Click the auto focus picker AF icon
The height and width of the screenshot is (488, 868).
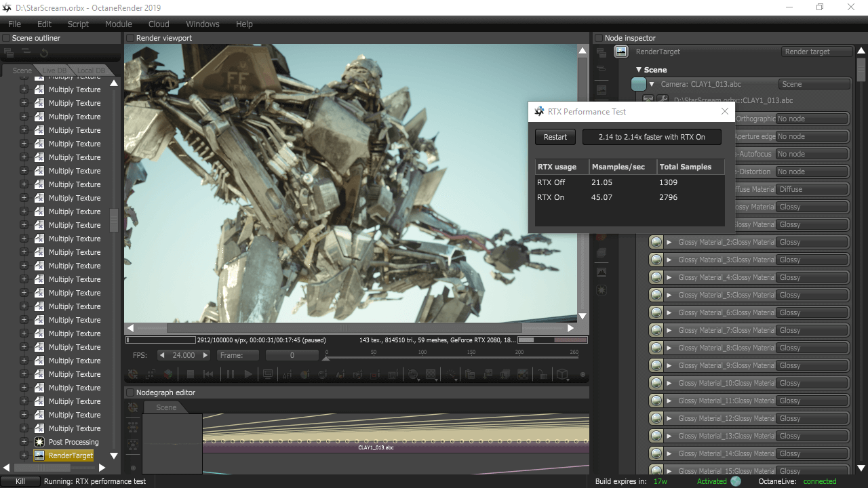pyautogui.click(x=286, y=374)
